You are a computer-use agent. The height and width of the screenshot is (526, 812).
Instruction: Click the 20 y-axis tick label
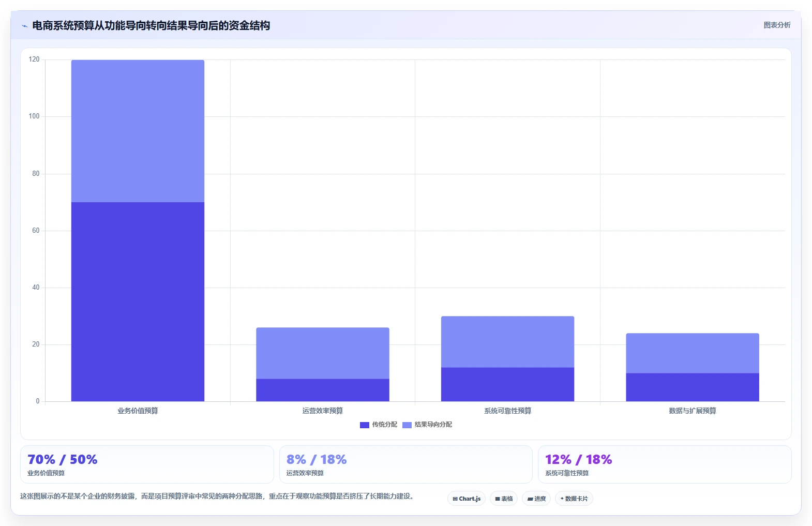(36, 344)
